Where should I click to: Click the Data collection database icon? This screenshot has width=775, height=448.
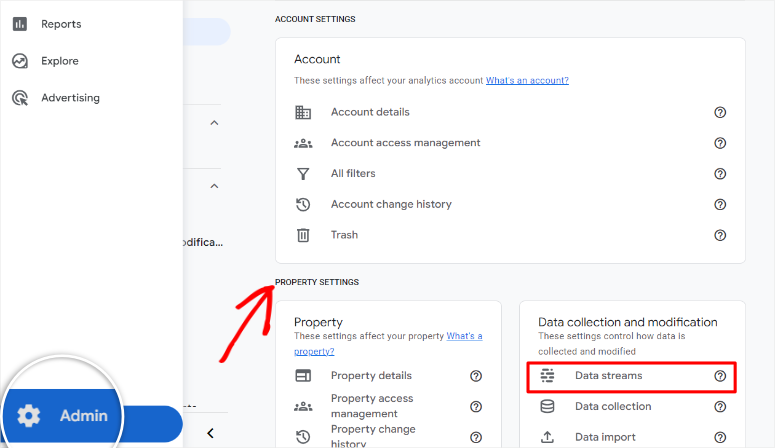(547, 406)
